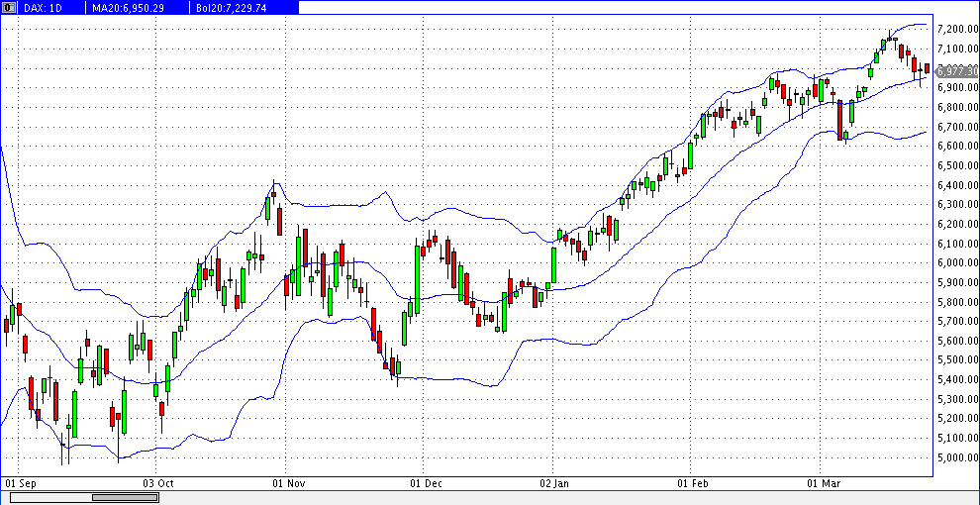Viewport: 980px width, 505px height.
Task: Click the 01 Mar date label
Action: tap(822, 484)
